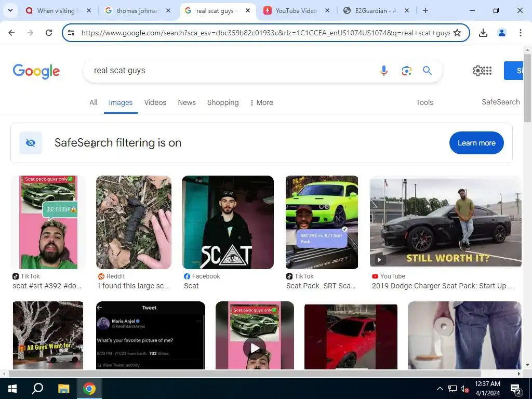Open the 'All Guys Want for' thumbnail
The image size is (532, 399).
[x=48, y=335]
